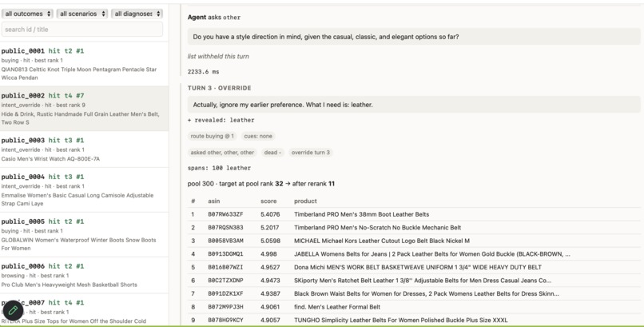Click the route buying @ 1 tag
644x327 pixels.
[213, 136]
